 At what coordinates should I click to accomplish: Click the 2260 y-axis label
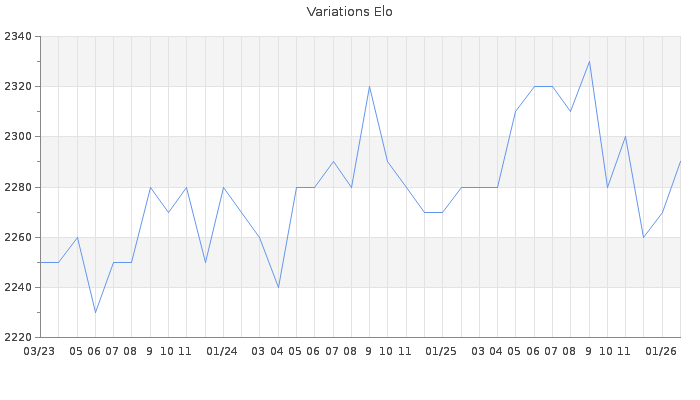pyautogui.click(x=17, y=237)
